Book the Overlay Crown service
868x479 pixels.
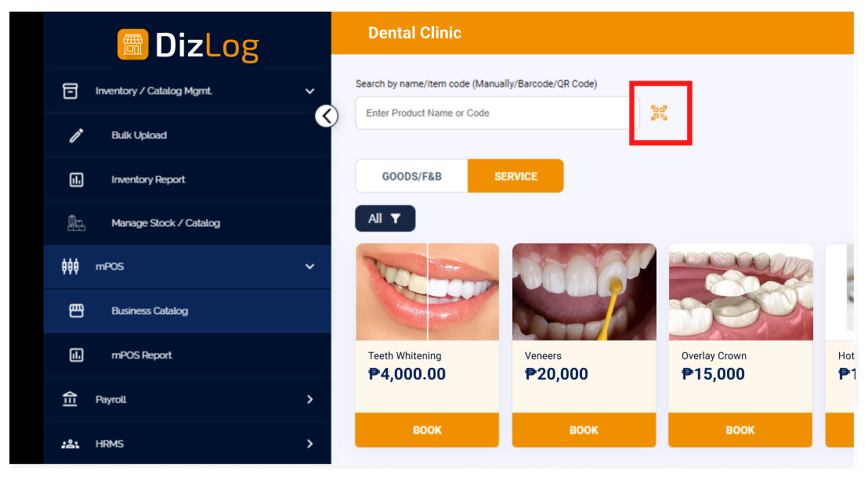[x=740, y=430]
